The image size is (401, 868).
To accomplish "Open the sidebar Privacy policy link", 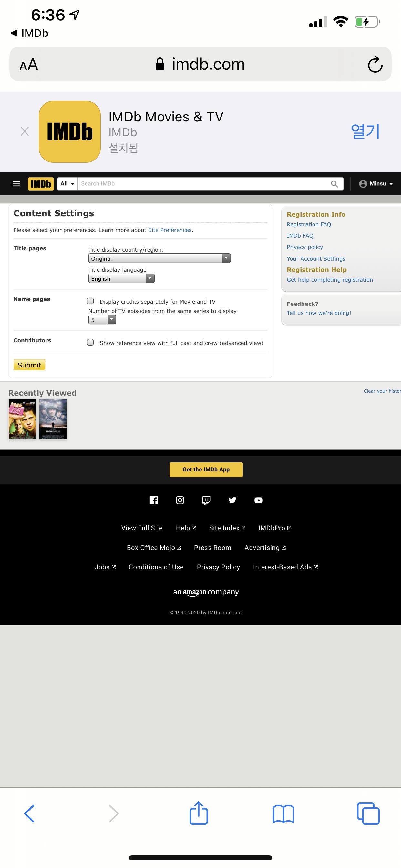I will tap(305, 247).
